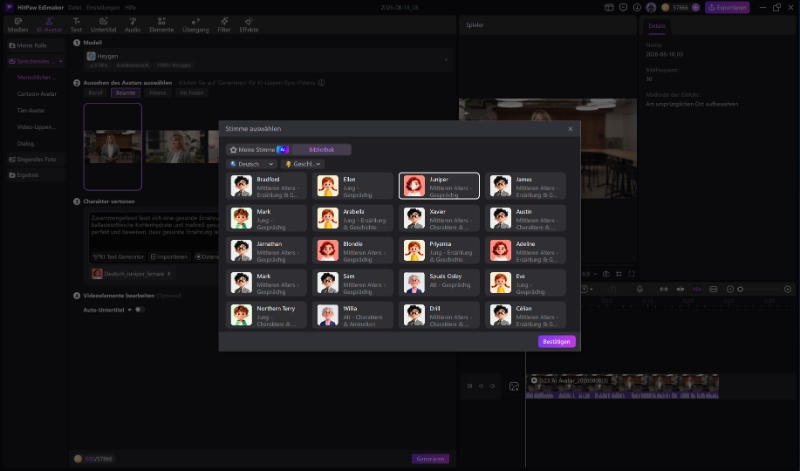This screenshot has height=471, width=800.
Task: Open the Audio tool
Action: (132, 25)
